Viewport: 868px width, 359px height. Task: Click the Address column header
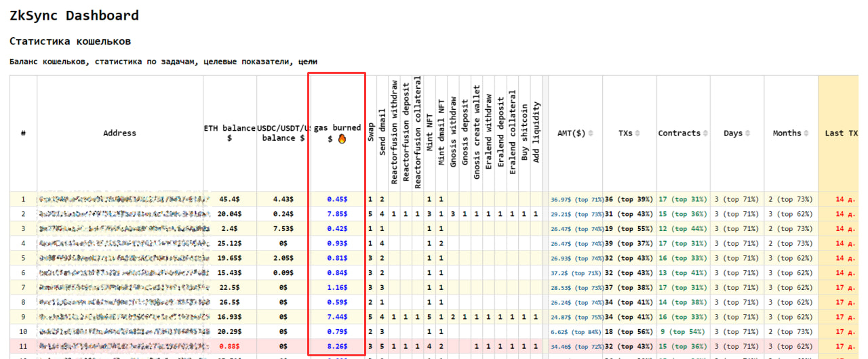pos(119,133)
